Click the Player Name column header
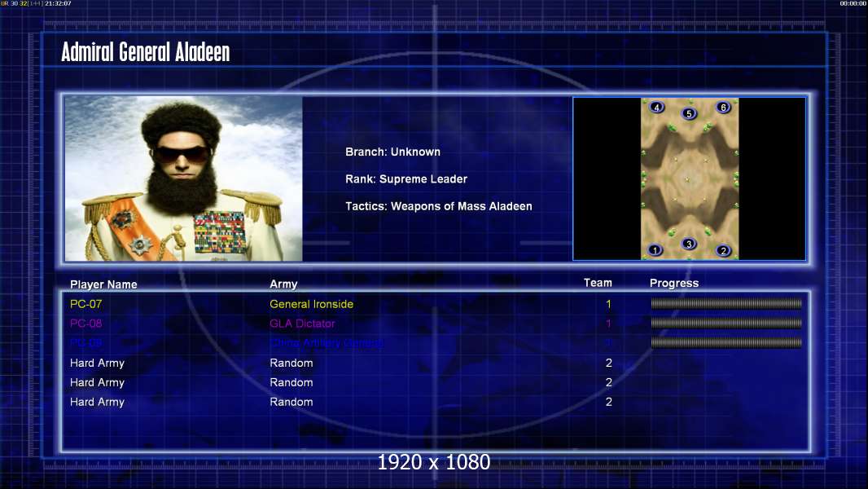The height and width of the screenshot is (489, 868). coord(103,284)
